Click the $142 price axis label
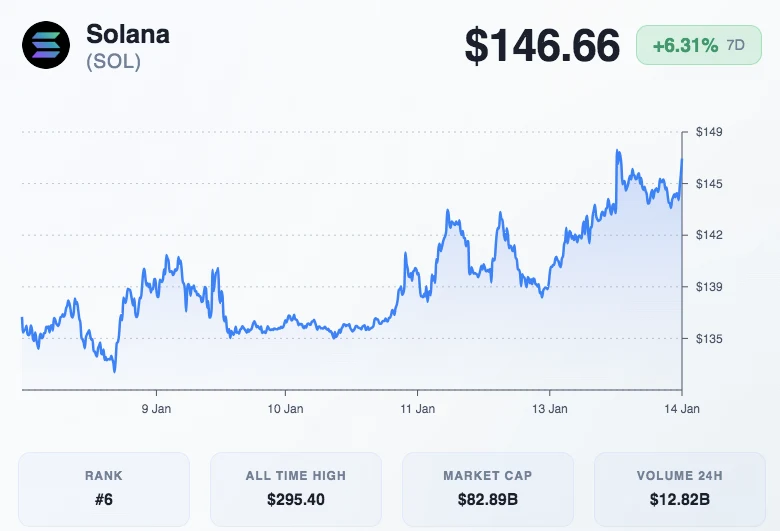Screen dimensions: 780x531 [709, 235]
